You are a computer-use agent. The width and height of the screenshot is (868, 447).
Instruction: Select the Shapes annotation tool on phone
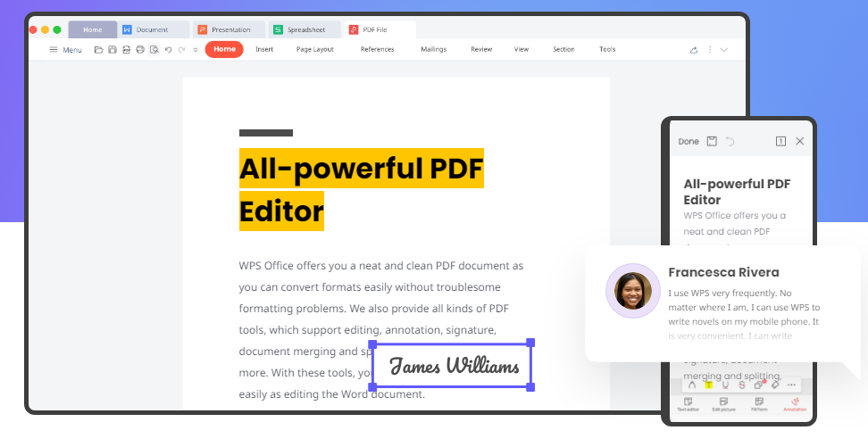pos(759,385)
